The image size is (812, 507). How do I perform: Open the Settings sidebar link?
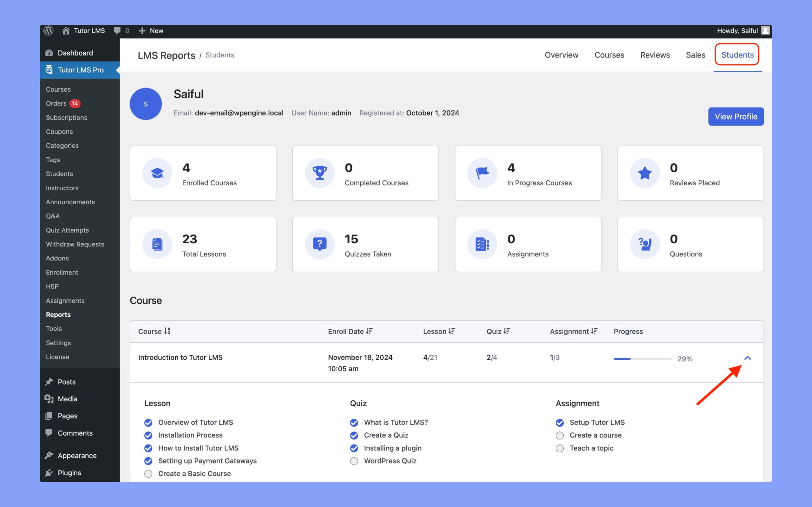pyautogui.click(x=58, y=343)
